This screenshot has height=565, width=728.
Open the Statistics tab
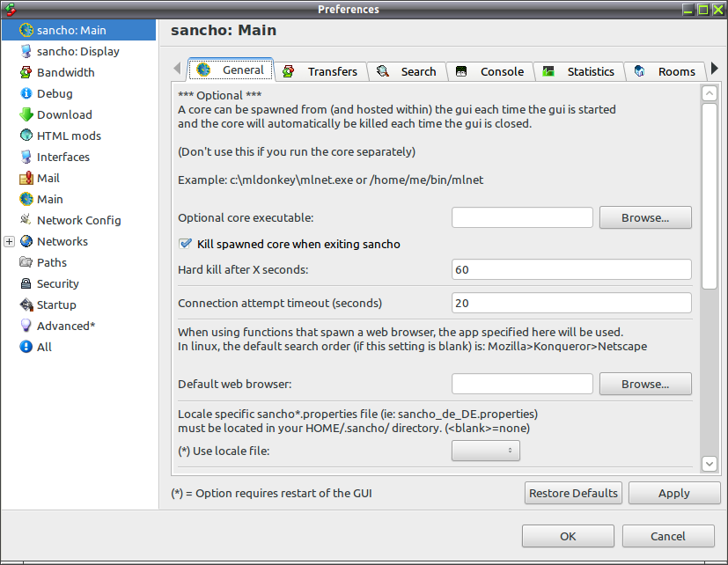pos(579,71)
